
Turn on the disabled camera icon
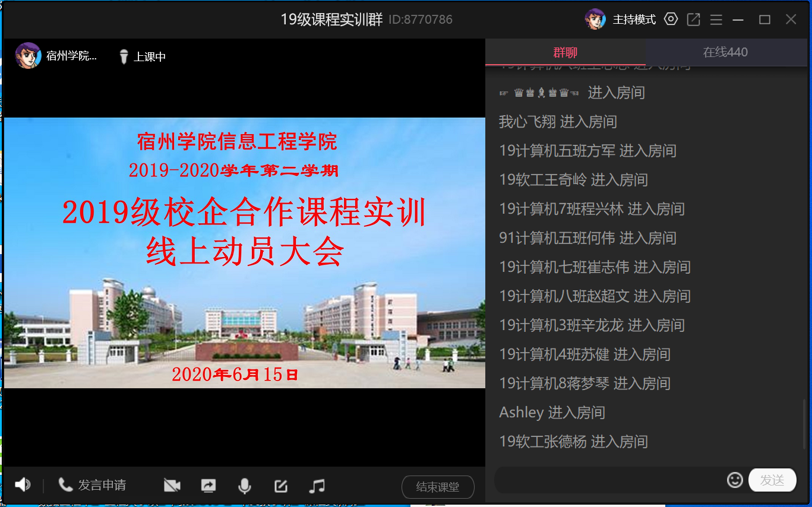(x=172, y=486)
